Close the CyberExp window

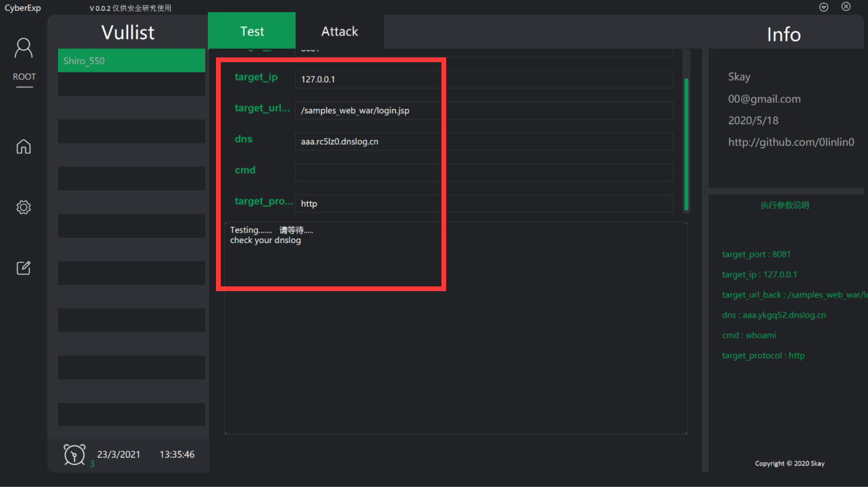pyautogui.click(x=846, y=7)
